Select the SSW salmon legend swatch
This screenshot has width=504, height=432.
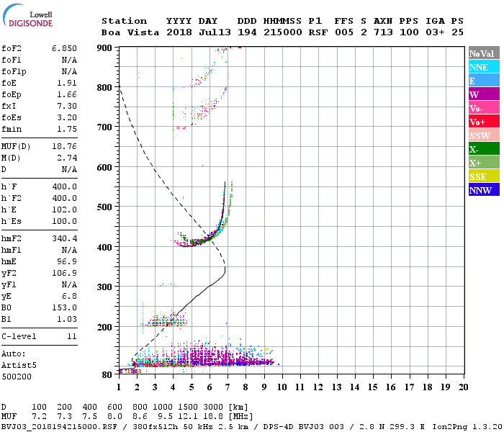484,135
